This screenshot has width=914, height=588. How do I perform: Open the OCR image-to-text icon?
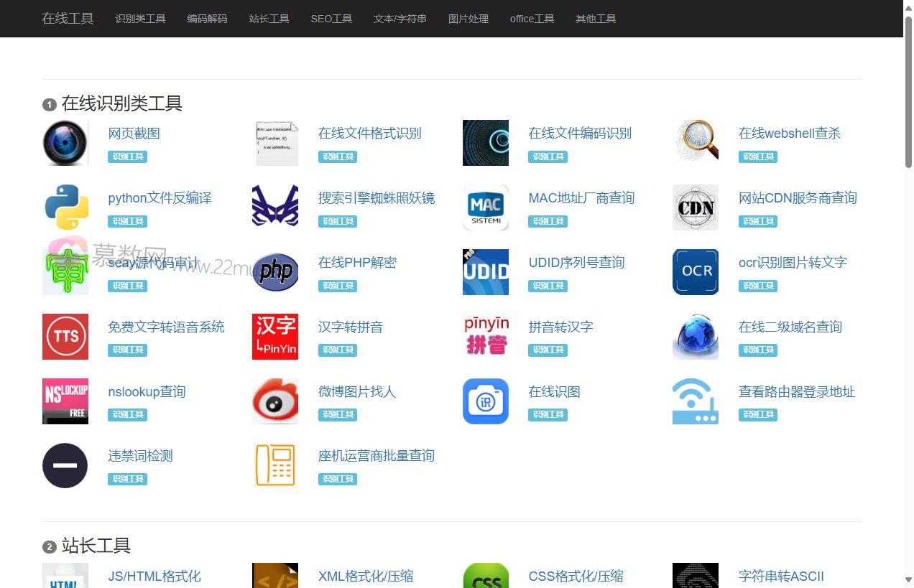point(696,272)
